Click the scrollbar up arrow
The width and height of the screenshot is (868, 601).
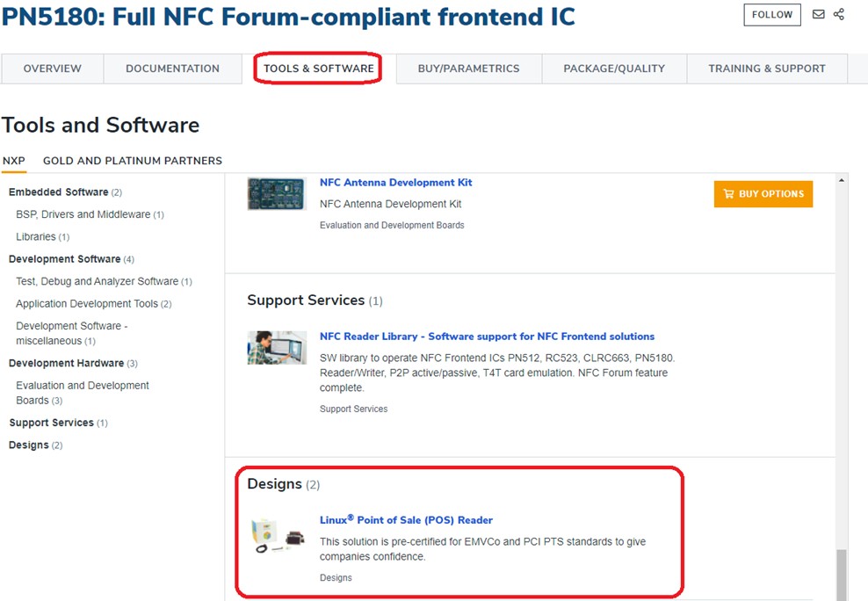click(843, 181)
